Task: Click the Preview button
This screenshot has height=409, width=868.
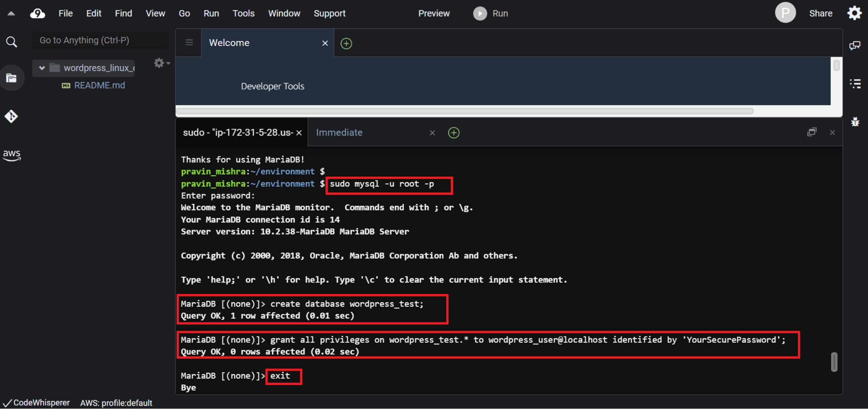Action: click(434, 13)
